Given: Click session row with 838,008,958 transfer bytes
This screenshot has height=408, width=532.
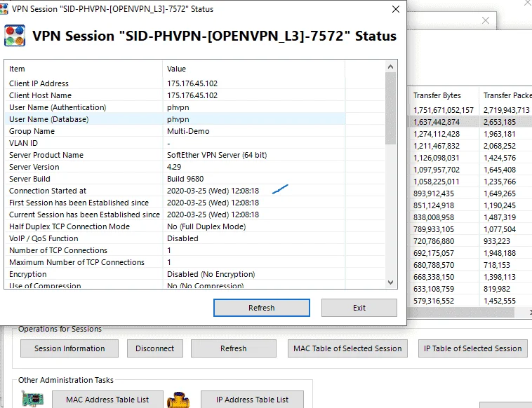Looking at the screenshot, I should tap(470, 217).
